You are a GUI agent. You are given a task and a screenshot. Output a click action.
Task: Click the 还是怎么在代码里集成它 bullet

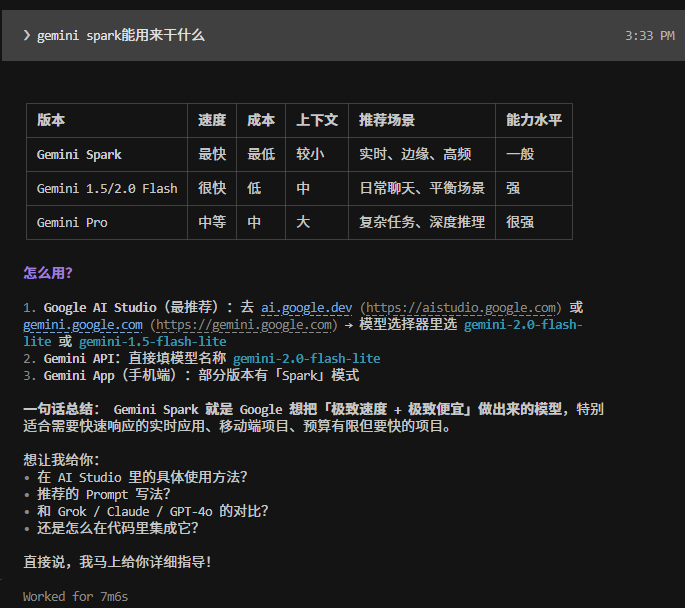click(x=118, y=528)
